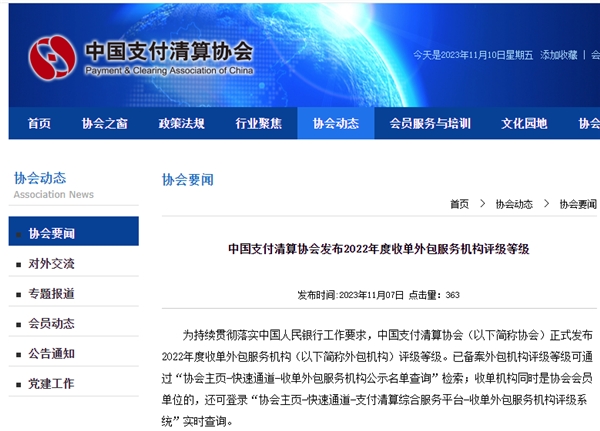Viewport: 600px width, 431px height.
Task: Open 会员服务与培训 navigation menu
Action: [x=430, y=123]
